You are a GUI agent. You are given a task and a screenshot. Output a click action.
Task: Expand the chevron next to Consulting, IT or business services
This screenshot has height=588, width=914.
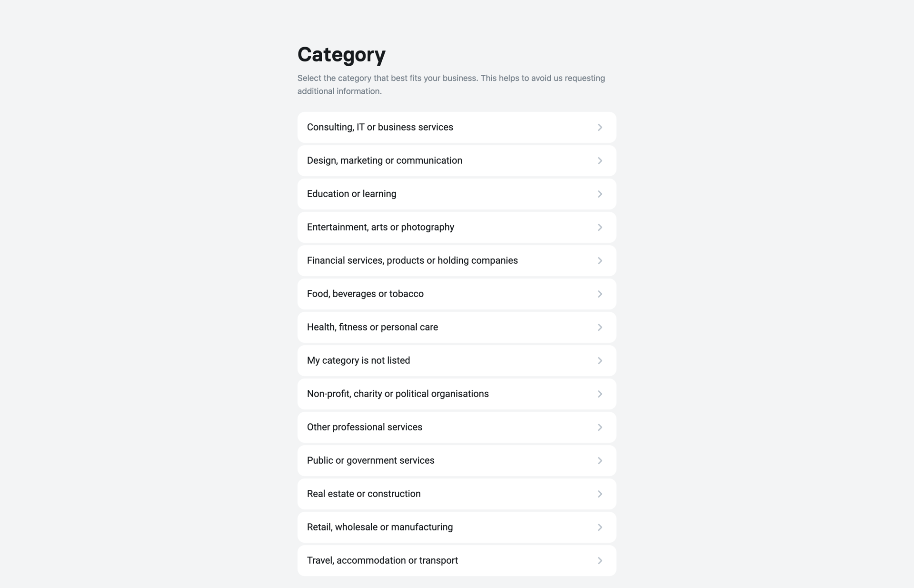tap(600, 127)
